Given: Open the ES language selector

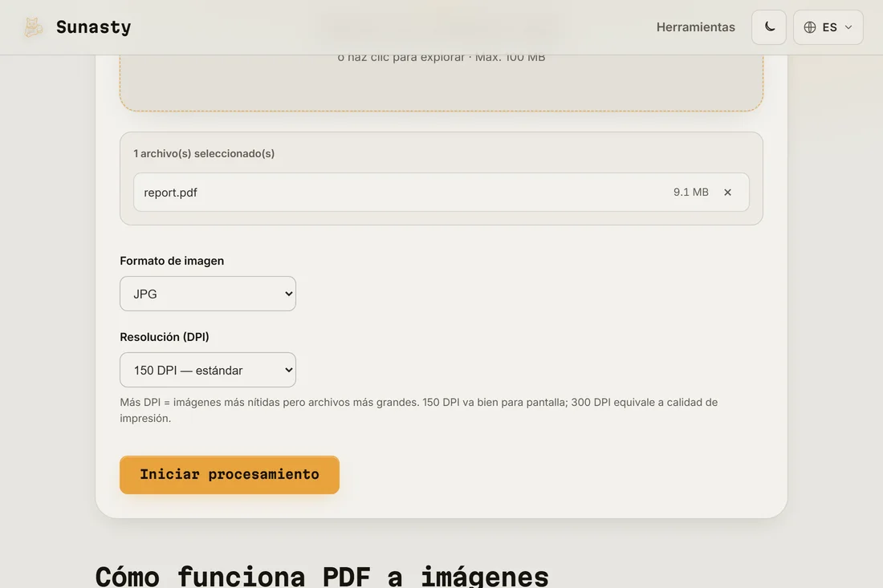Looking at the screenshot, I should [x=828, y=27].
